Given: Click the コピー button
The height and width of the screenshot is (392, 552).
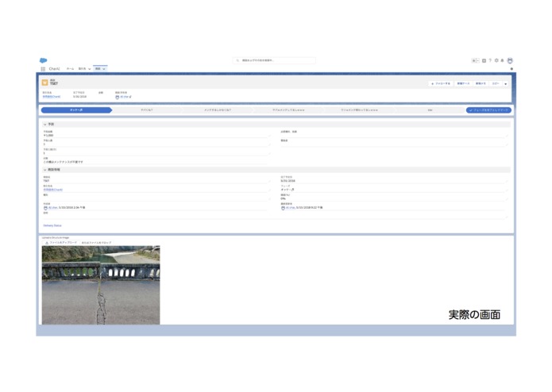Looking at the screenshot, I should (496, 83).
